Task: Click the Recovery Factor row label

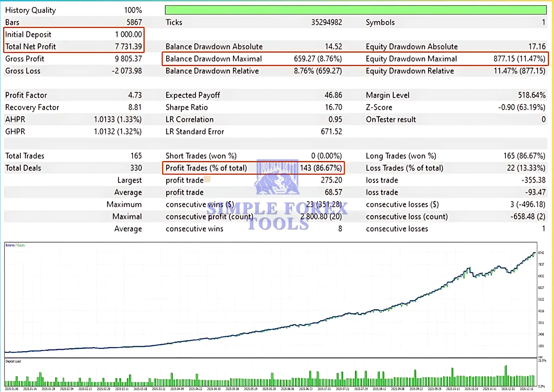Action: (x=32, y=107)
